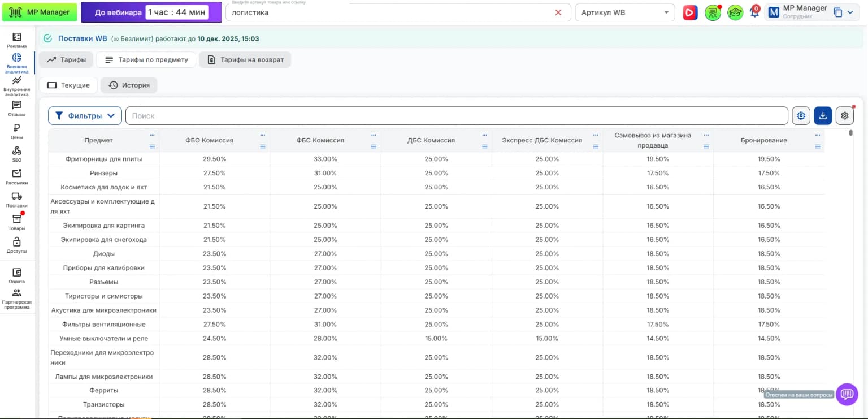Open three-dots menu of ФБО Комиссия column
This screenshot has height=419, width=868.
pyautogui.click(x=263, y=135)
